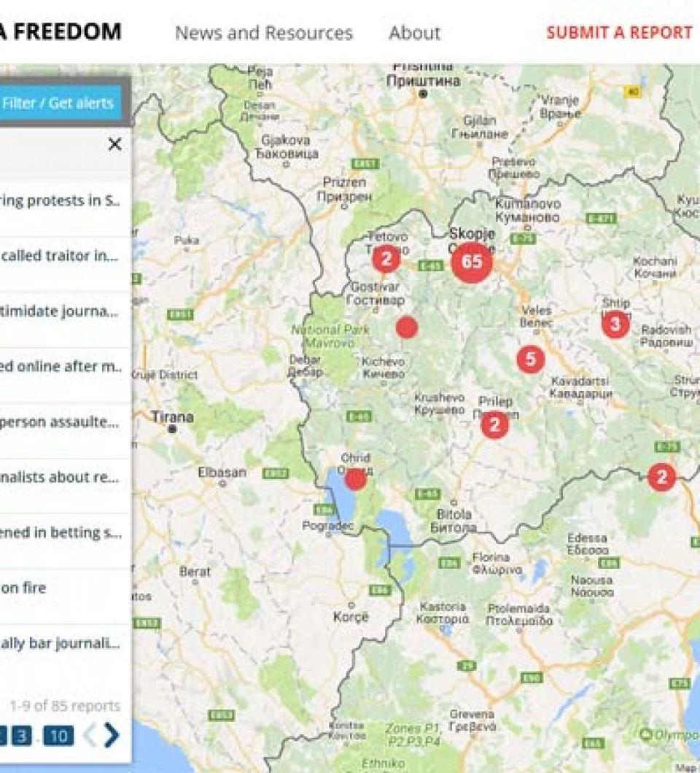Click the Prilep cluster marker showing 2
This screenshot has width=700, height=773.
pyautogui.click(x=494, y=424)
